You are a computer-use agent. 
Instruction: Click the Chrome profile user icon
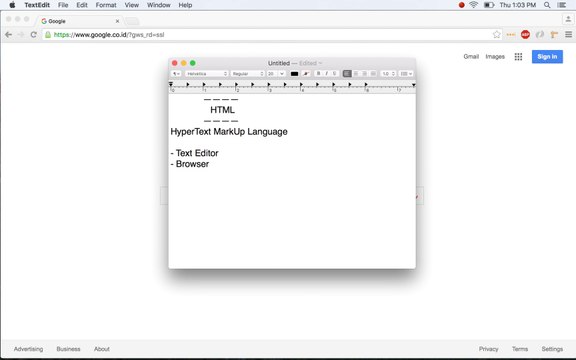click(568, 19)
